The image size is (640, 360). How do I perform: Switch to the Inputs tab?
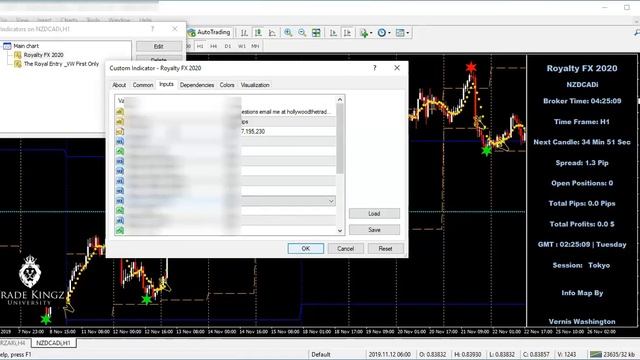point(166,84)
